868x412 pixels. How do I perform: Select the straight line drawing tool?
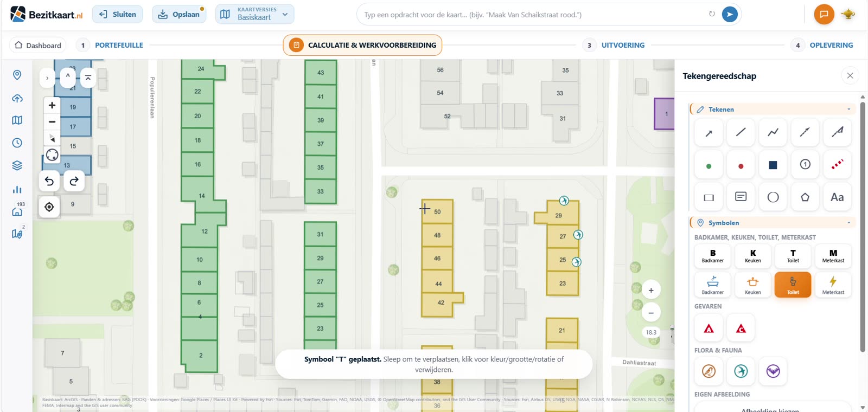tap(741, 133)
